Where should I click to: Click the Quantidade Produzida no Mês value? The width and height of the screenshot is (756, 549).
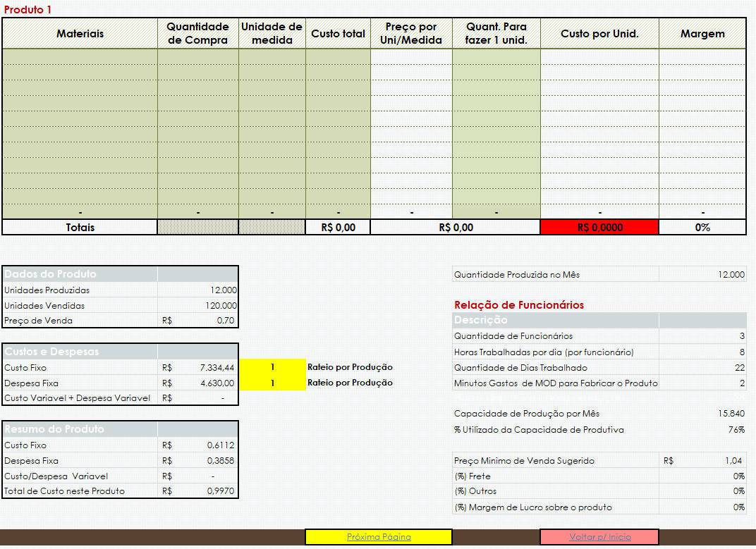[702, 274]
